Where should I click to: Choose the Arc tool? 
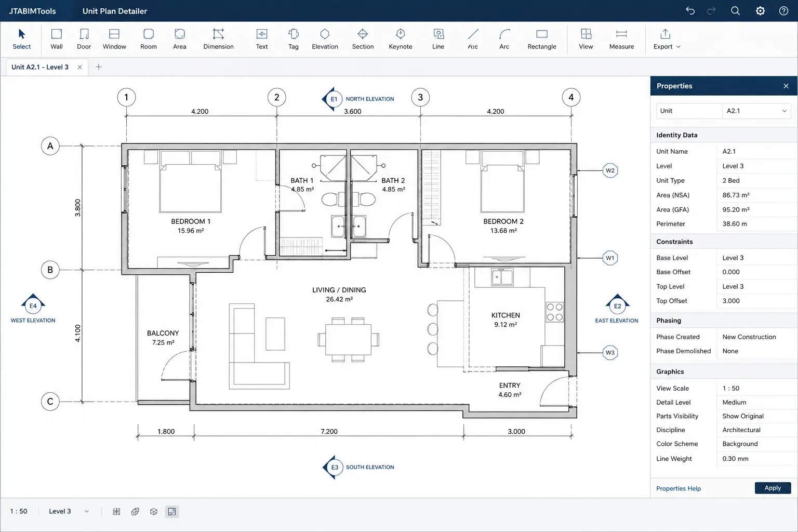[504, 39]
